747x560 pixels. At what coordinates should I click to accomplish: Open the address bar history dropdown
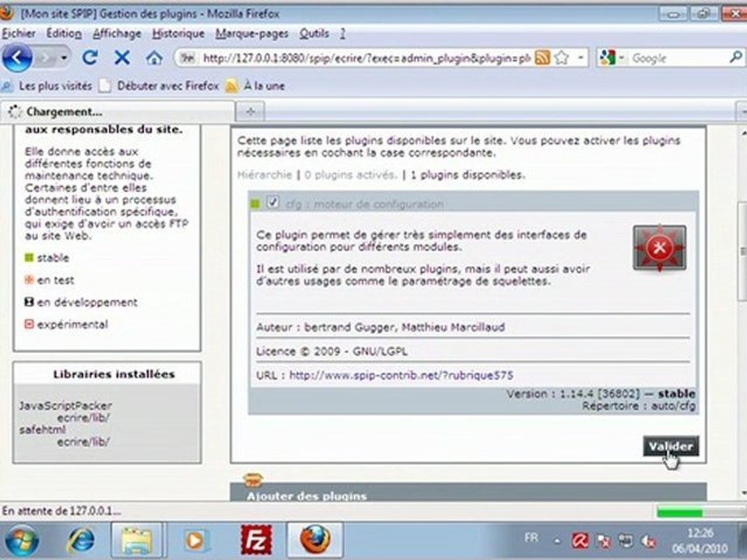(x=580, y=58)
